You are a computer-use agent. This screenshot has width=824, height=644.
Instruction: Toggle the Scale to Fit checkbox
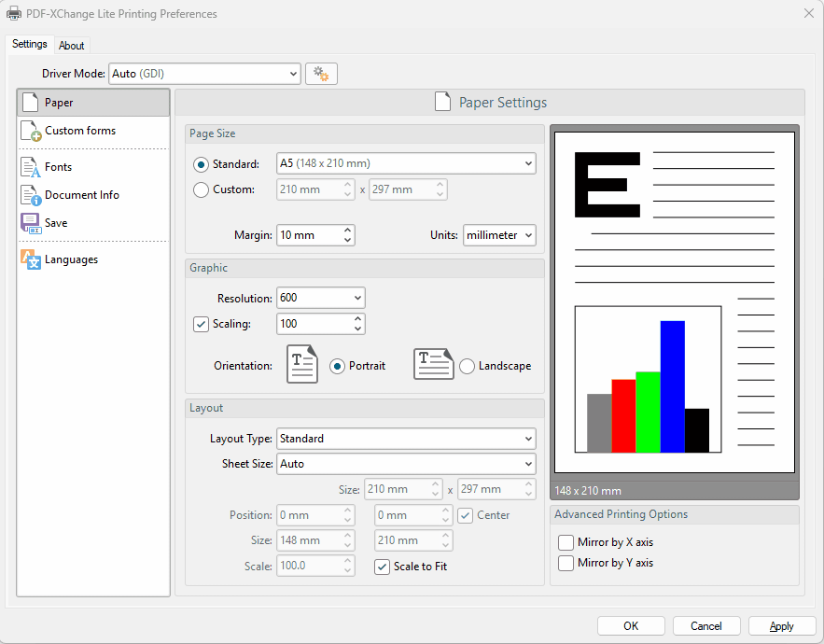tap(382, 567)
